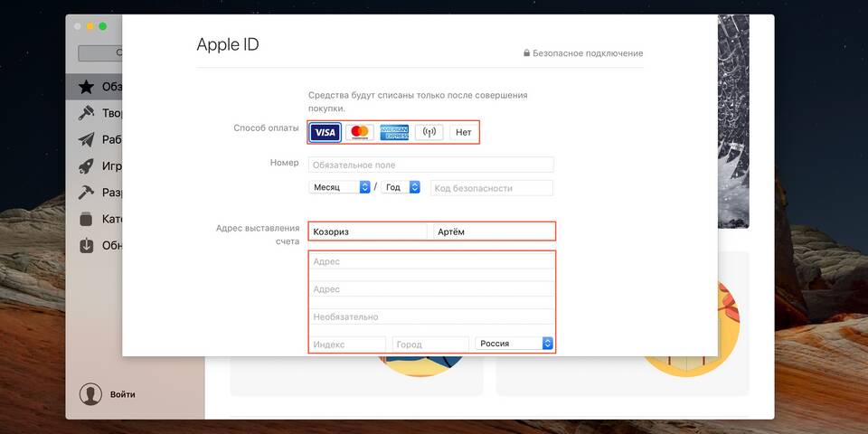The image size is (868, 434).
Task: Click the 'Город' city field
Action: (x=430, y=344)
